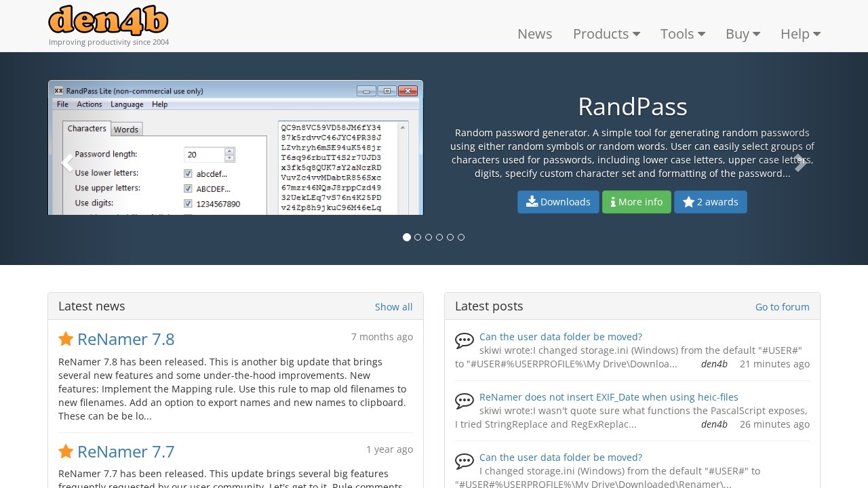
Task: Click the blue Downloads button
Action: click(558, 202)
